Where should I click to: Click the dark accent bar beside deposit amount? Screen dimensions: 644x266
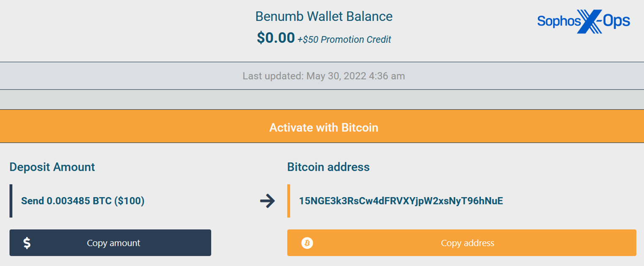point(11,201)
